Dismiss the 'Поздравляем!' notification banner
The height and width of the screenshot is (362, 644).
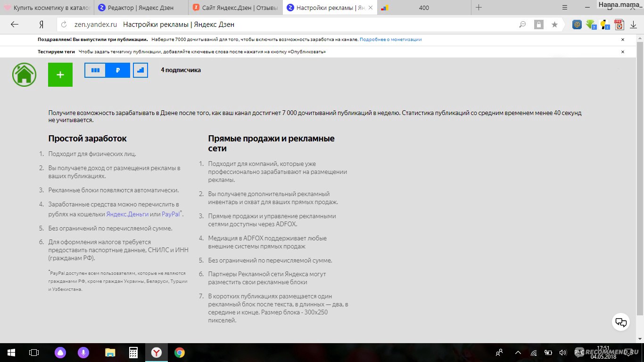click(x=623, y=40)
